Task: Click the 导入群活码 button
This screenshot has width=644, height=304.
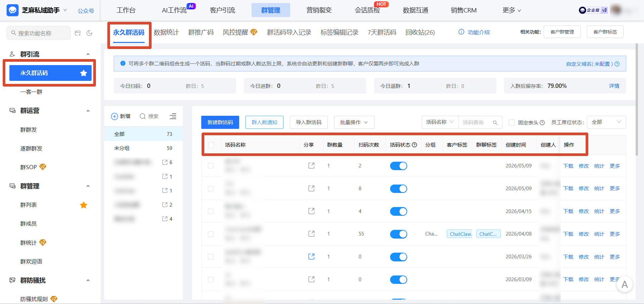Action: [309, 122]
